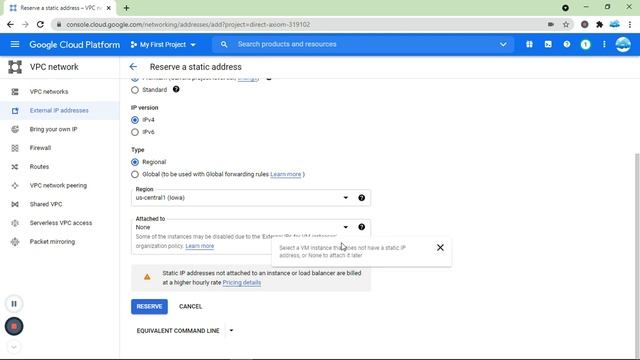Click the search magnifier icon
This screenshot has height=360, width=640.
tap(224, 44)
